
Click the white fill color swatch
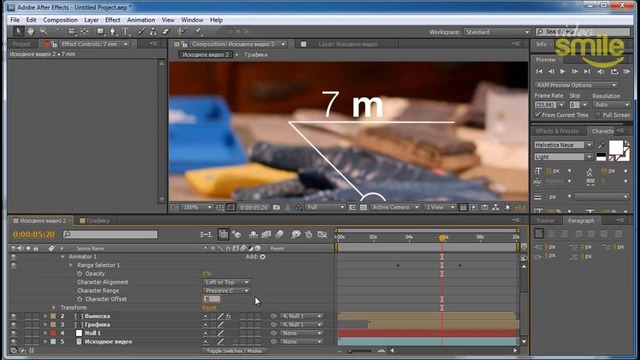[616, 147]
